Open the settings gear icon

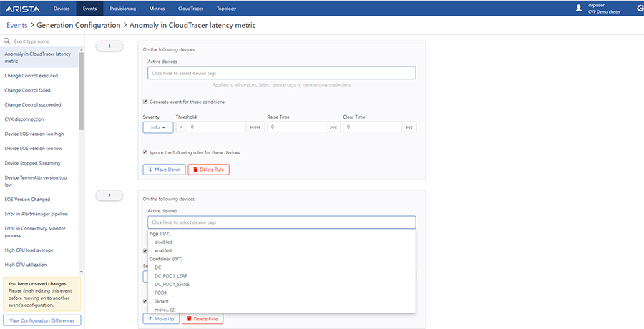pos(640,8)
